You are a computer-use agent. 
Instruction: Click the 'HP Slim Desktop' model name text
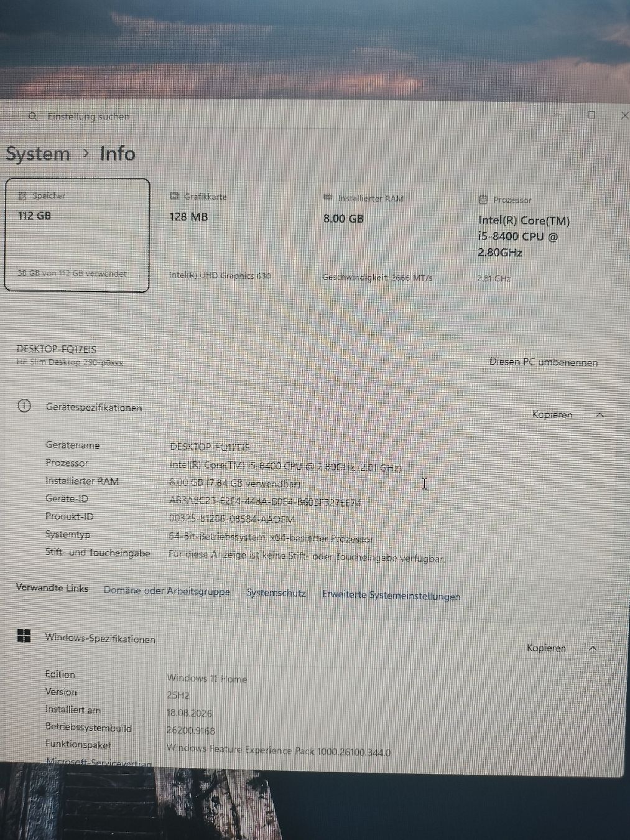point(70,362)
